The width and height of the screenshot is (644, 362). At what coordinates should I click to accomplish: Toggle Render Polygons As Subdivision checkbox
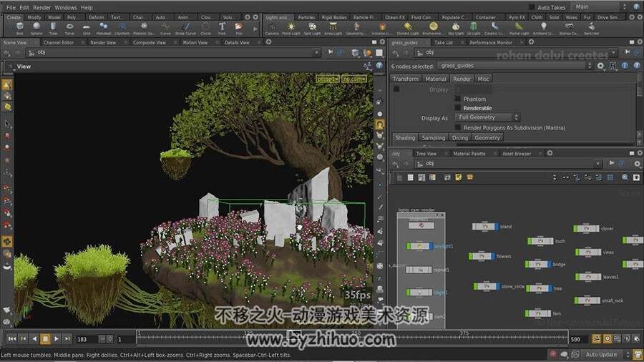click(x=457, y=127)
